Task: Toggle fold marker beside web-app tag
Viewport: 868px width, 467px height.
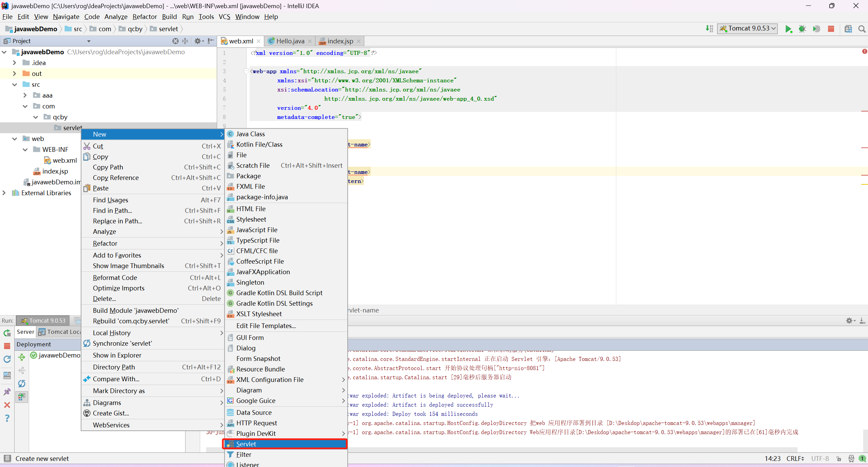Action: 247,71
